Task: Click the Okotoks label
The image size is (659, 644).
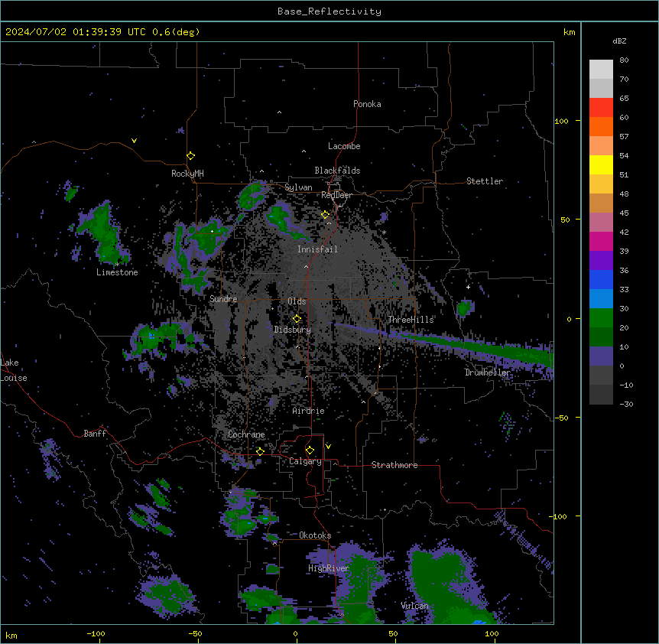Action: click(315, 535)
